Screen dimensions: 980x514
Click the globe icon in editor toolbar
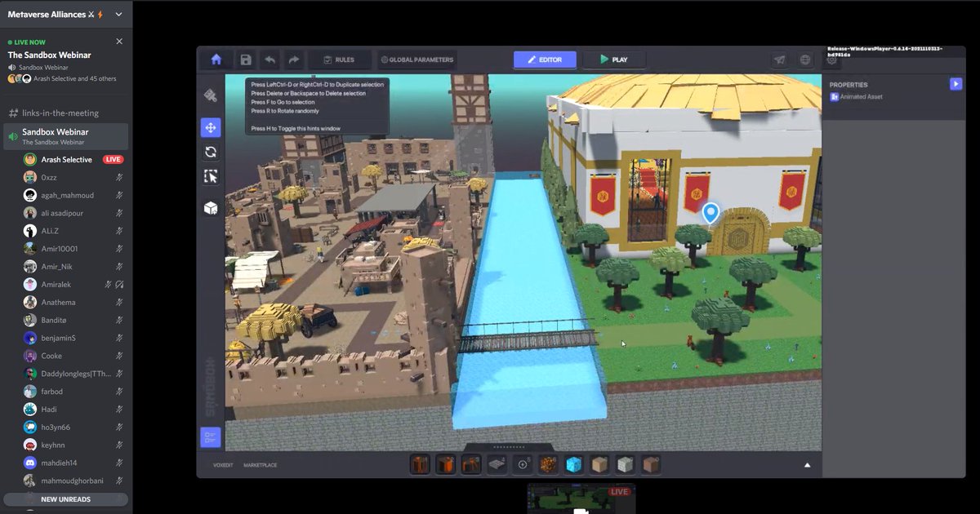(x=805, y=60)
